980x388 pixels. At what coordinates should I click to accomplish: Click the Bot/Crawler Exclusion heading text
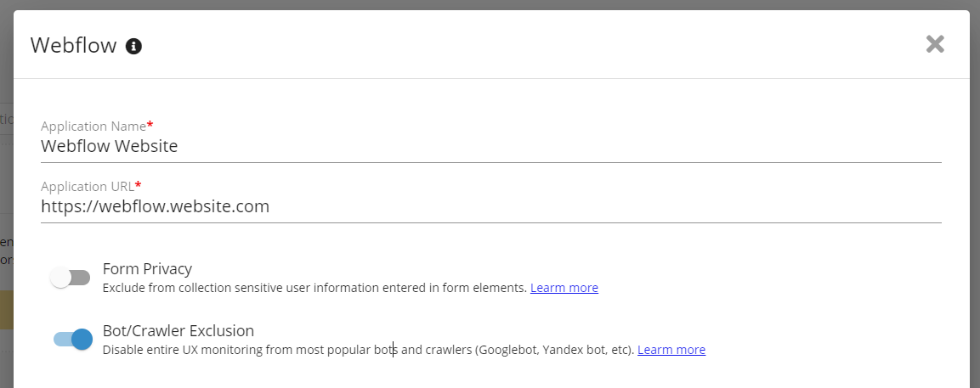click(x=178, y=331)
